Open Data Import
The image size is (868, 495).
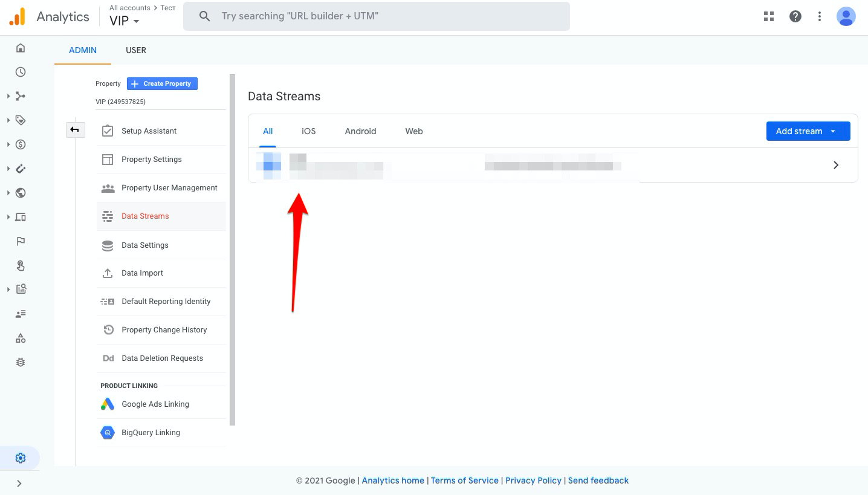point(161,273)
